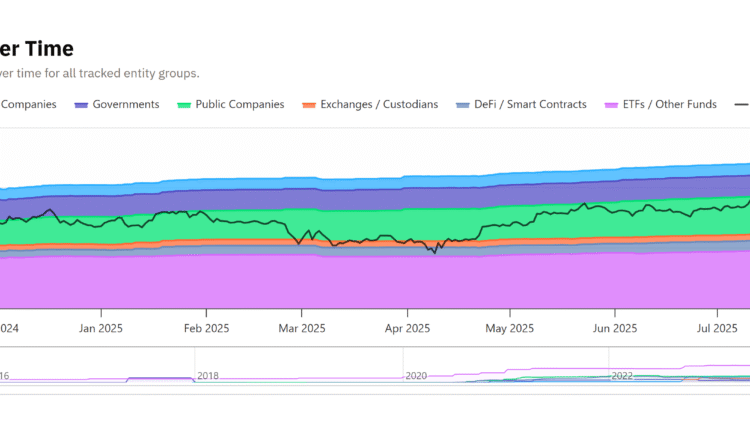Select the May 2025 axis label
Image resolution: width=750 pixels, height=430 pixels.
508,328
